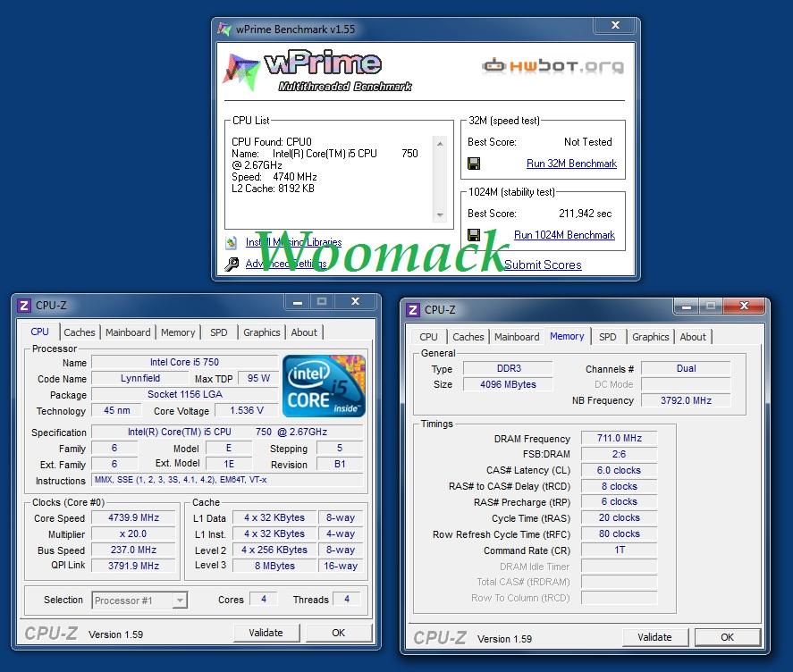Click the right CPU-Z title bar Z icon
Viewport: 793px width, 672px height.
tap(413, 310)
